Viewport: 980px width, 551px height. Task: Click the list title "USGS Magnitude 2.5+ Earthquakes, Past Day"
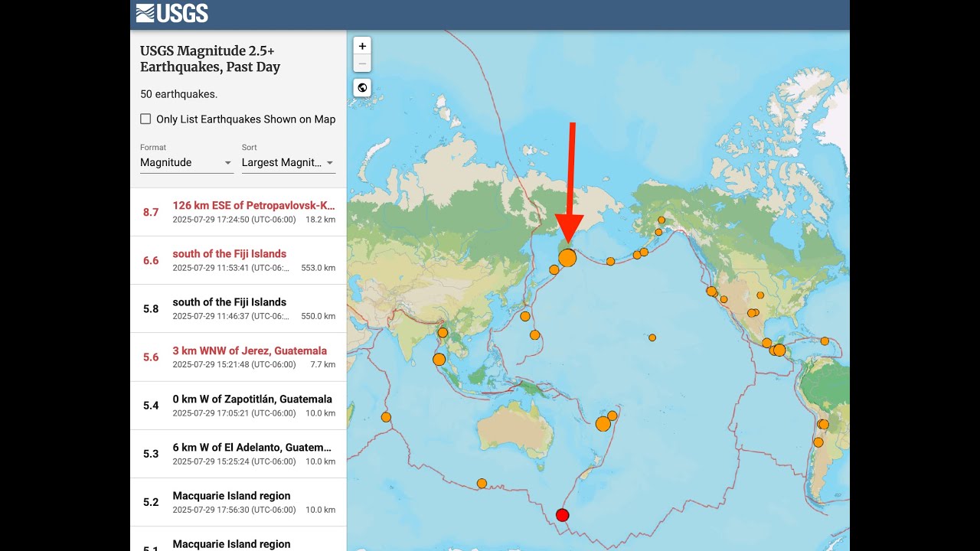[211, 59]
